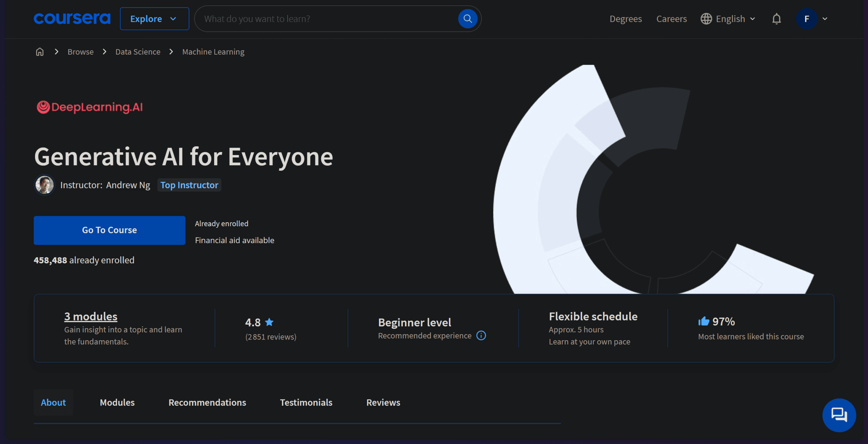
Task: Click the blue search magnifier button
Action: [468, 19]
